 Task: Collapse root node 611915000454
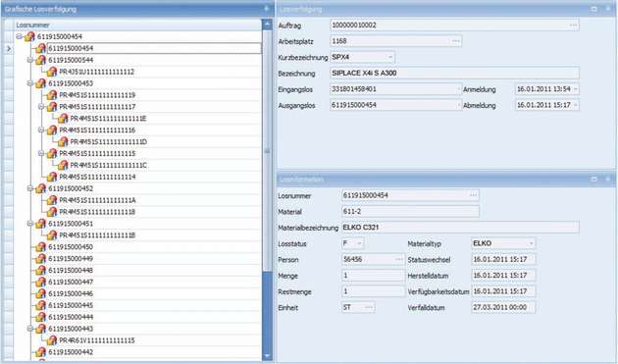[19, 36]
